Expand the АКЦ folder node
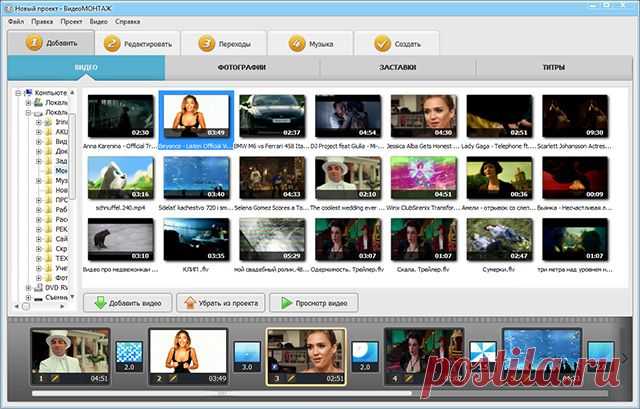Image resolution: width=640 pixels, height=409 pixels. pos(38,132)
